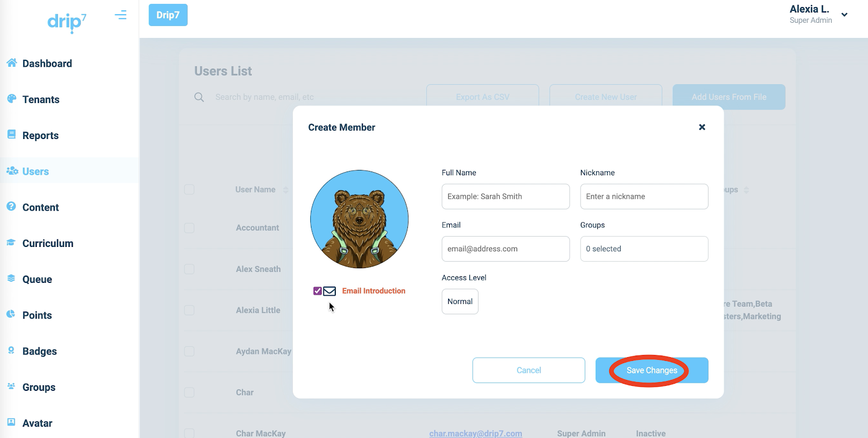Image resolution: width=868 pixels, height=438 pixels.
Task: Go to the Reports section
Action: coord(40,136)
